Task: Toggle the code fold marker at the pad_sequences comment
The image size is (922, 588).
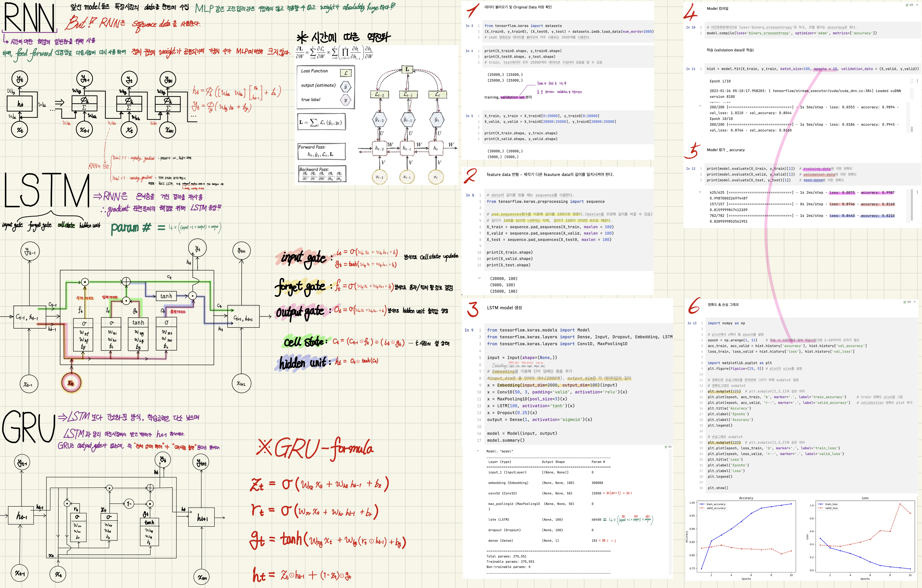Action: click(x=485, y=214)
